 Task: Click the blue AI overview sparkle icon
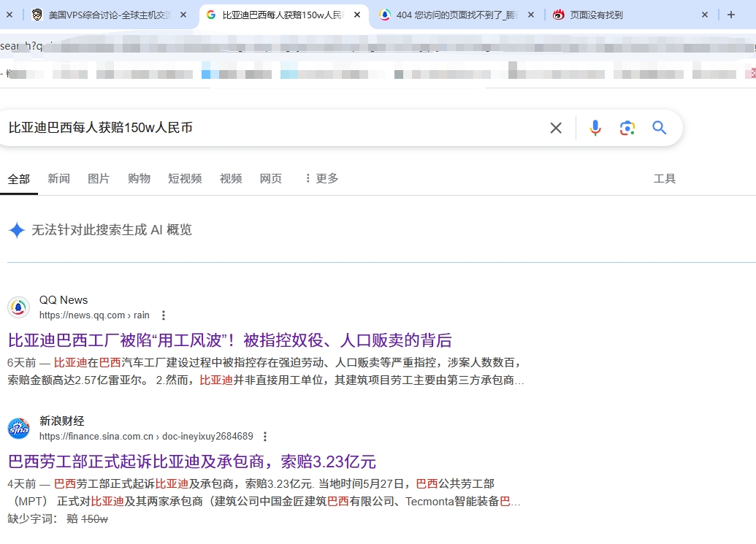17,230
